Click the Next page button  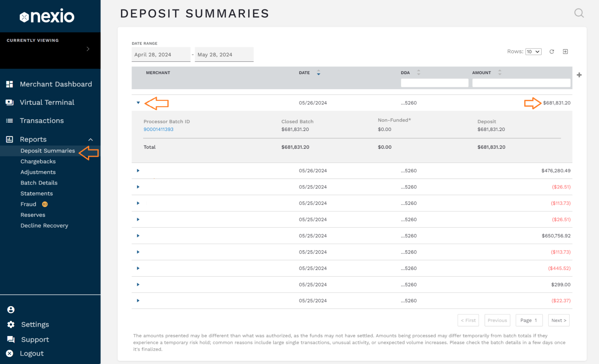tap(559, 320)
